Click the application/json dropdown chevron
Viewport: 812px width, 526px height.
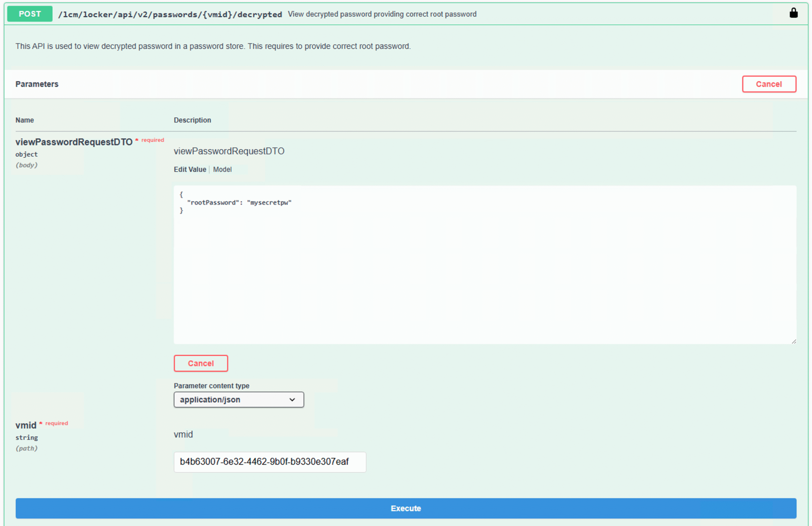coord(292,400)
